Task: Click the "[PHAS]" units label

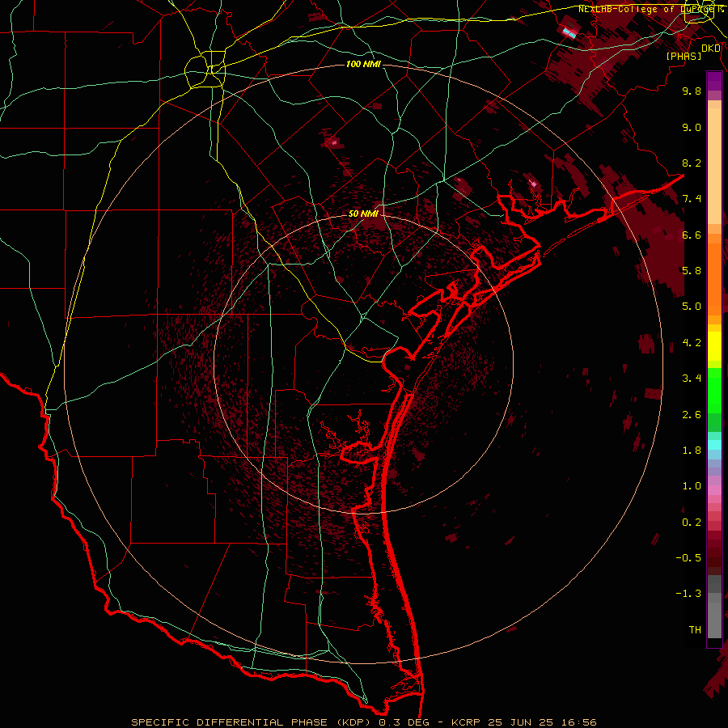Action: click(x=684, y=56)
